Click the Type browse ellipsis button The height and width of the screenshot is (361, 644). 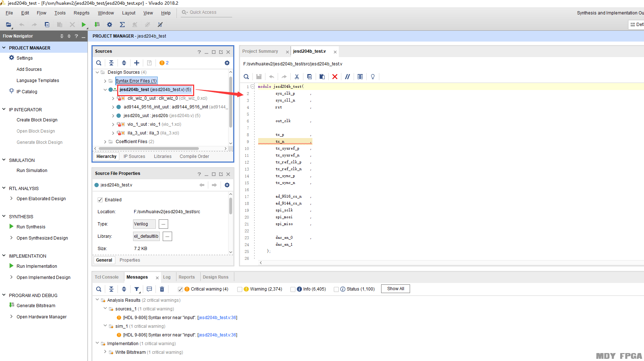pos(163,224)
